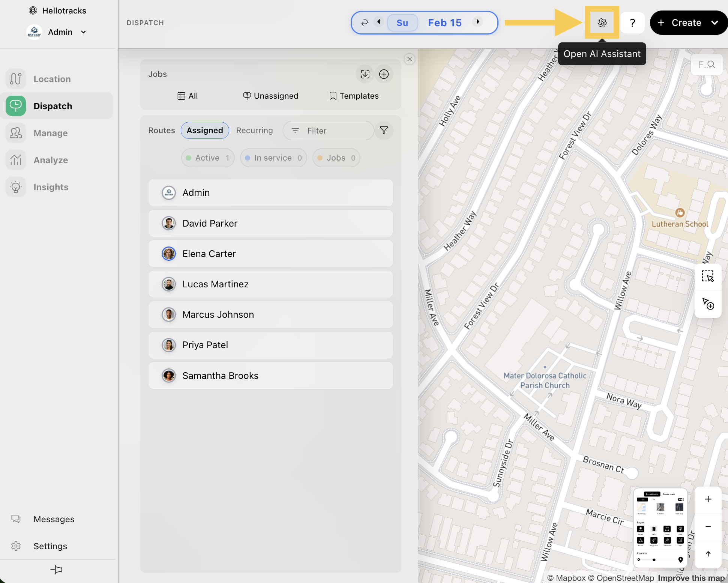The width and height of the screenshot is (728, 583).
Task: Open the help question mark button
Action: pyautogui.click(x=632, y=23)
